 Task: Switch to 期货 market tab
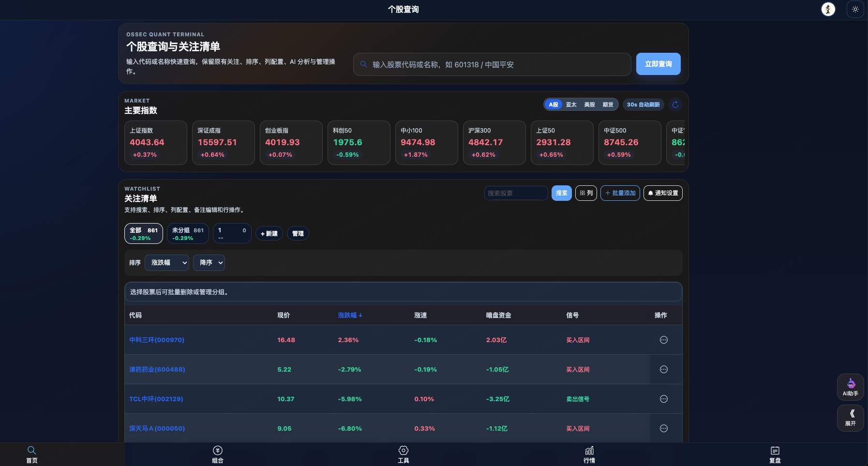pyautogui.click(x=608, y=105)
